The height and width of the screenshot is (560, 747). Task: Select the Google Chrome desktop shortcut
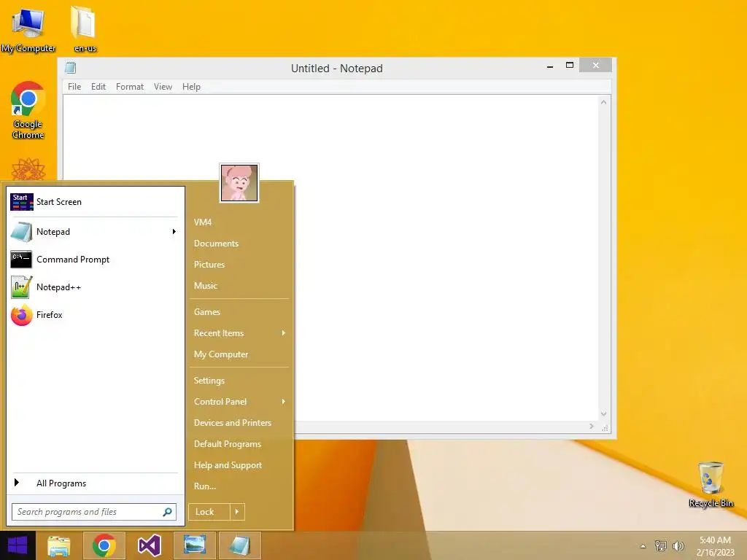(x=28, y=111)
